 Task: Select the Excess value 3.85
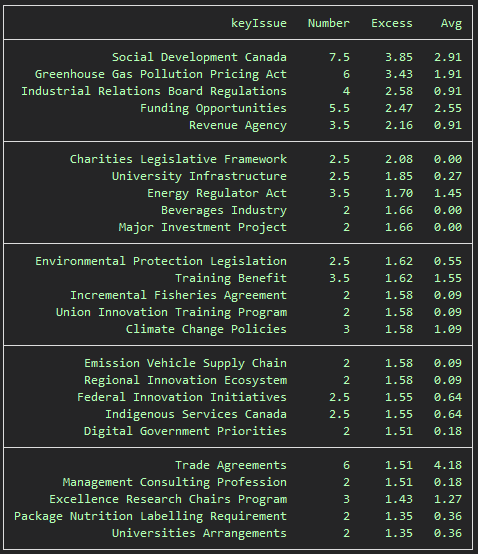coord(399,57)
